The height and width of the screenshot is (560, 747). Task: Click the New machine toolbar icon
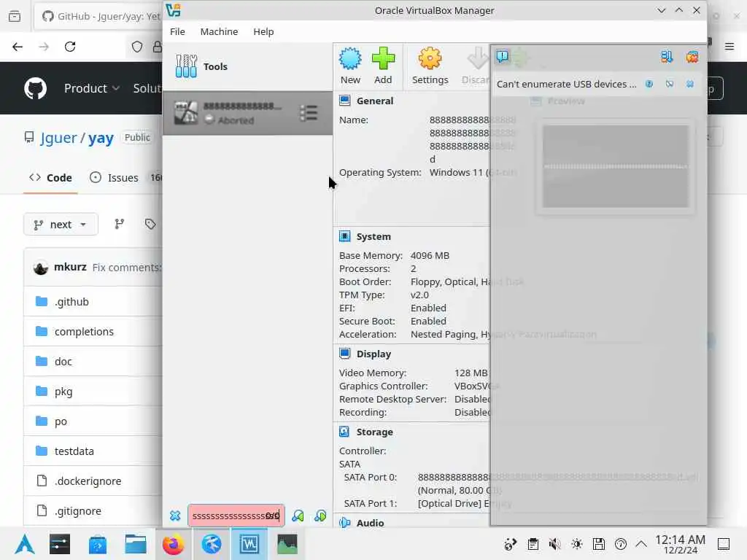[x=350, y=66]
